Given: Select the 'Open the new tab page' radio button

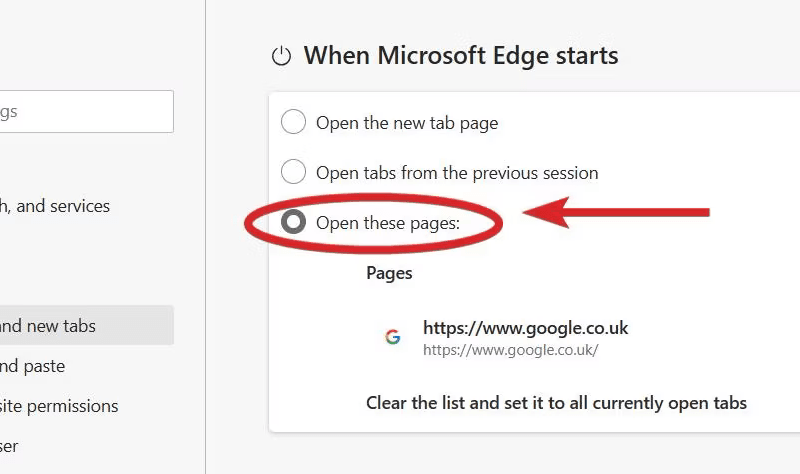Looking at the screenshot, I should (x=293, y=122).
